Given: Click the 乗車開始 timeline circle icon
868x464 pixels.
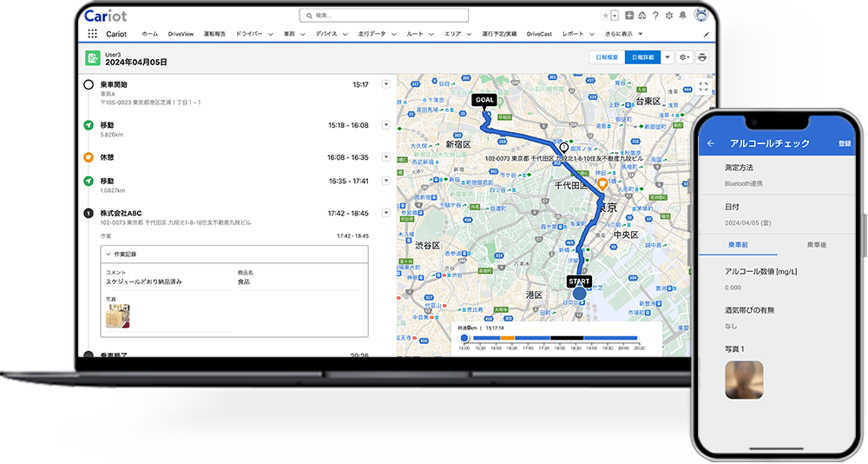Looking at the screenshot, I should (88, 85).
